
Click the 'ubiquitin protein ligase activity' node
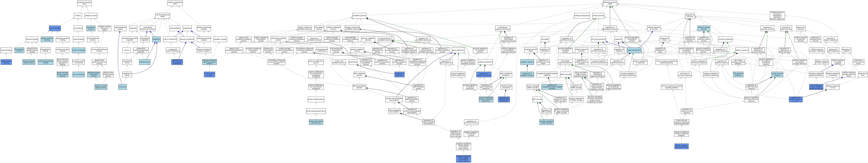(101, 87)
